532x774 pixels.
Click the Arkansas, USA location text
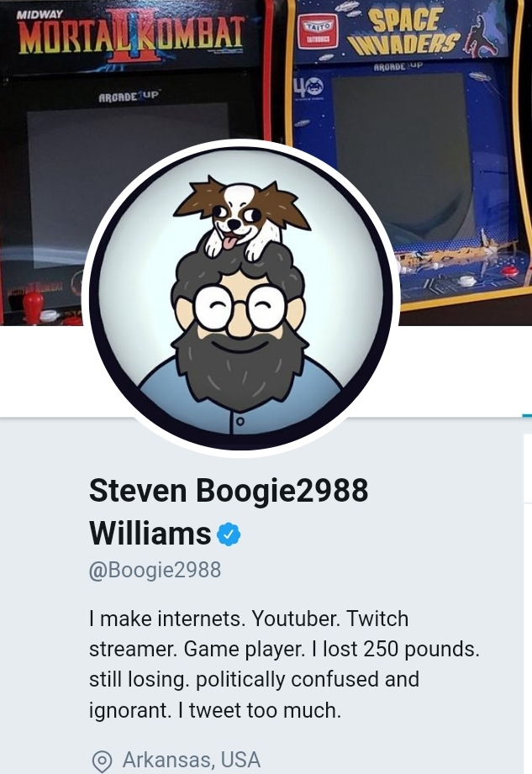click(192, 760)
